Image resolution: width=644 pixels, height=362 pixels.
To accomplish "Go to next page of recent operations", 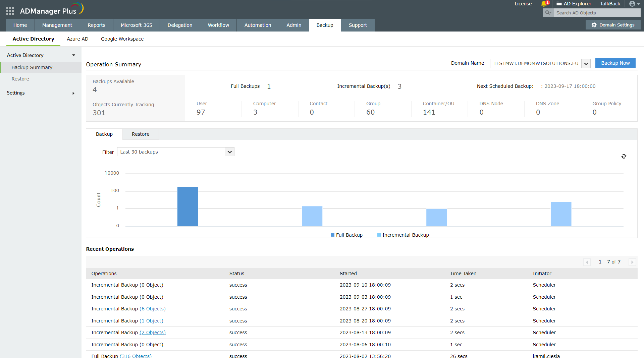I will point(632,262).
